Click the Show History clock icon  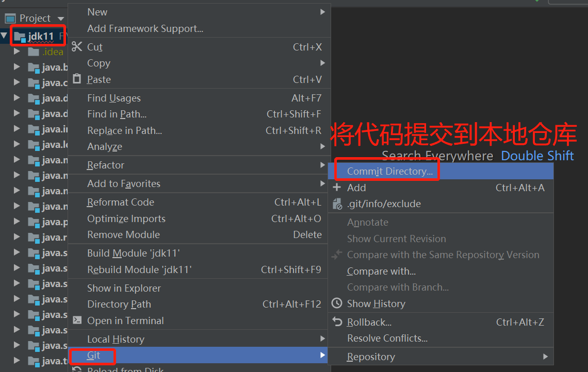pos(337,303)
